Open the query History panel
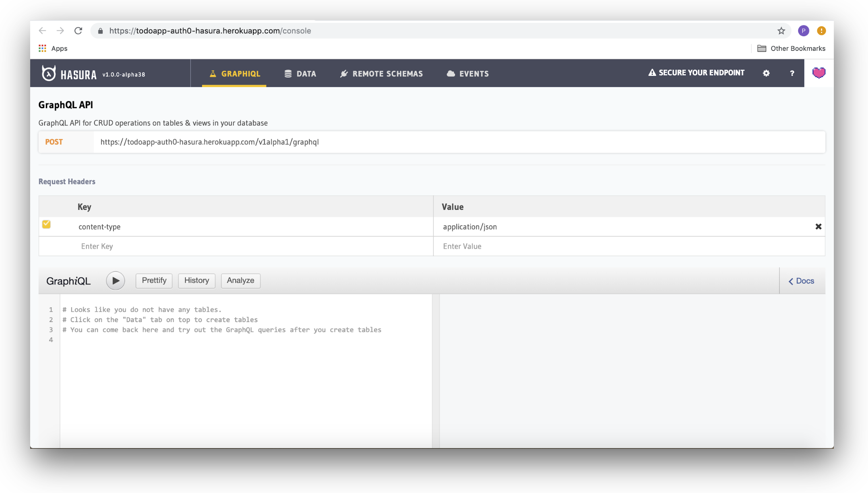 tap(197, 280)
